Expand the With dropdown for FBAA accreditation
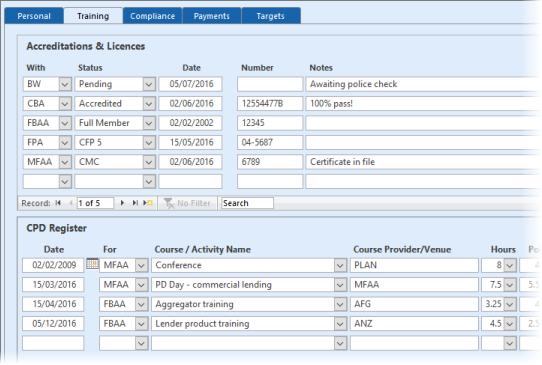The width and height of the screenshot is (542, 365). (x=65, y=123)
